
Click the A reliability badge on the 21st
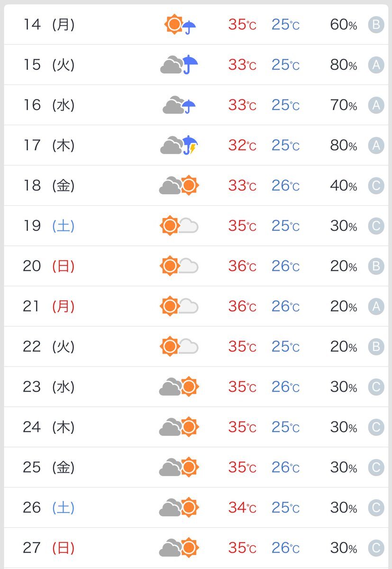tap(376, 307)
